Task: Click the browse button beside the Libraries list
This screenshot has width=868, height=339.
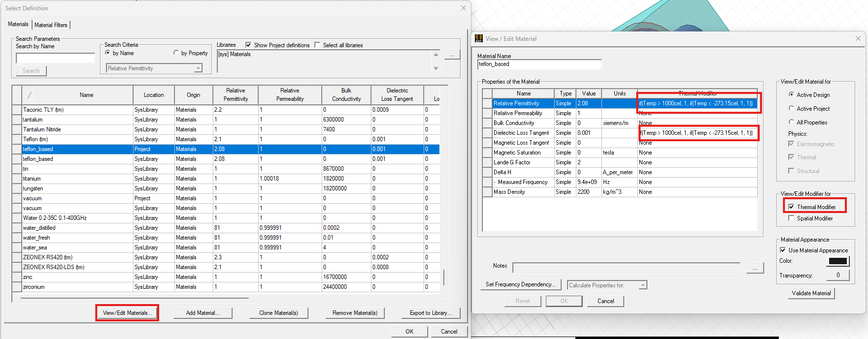Action: [x=452, y=55]
